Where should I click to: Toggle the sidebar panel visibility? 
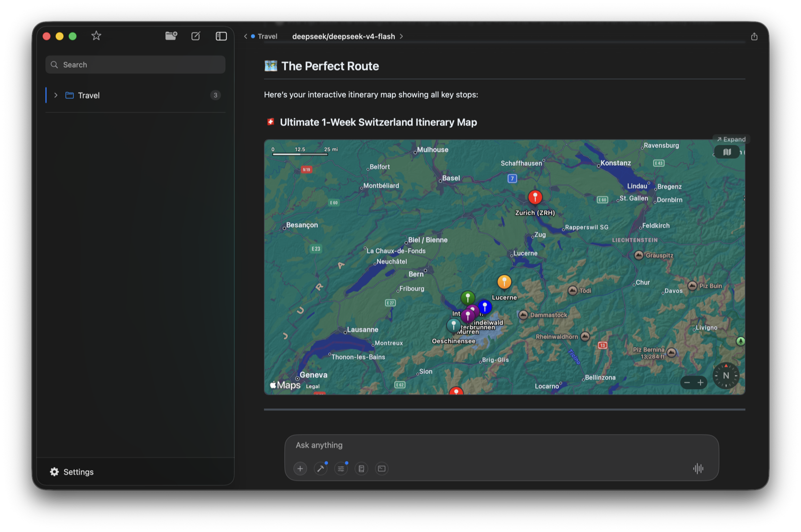(x=221, y=36)
